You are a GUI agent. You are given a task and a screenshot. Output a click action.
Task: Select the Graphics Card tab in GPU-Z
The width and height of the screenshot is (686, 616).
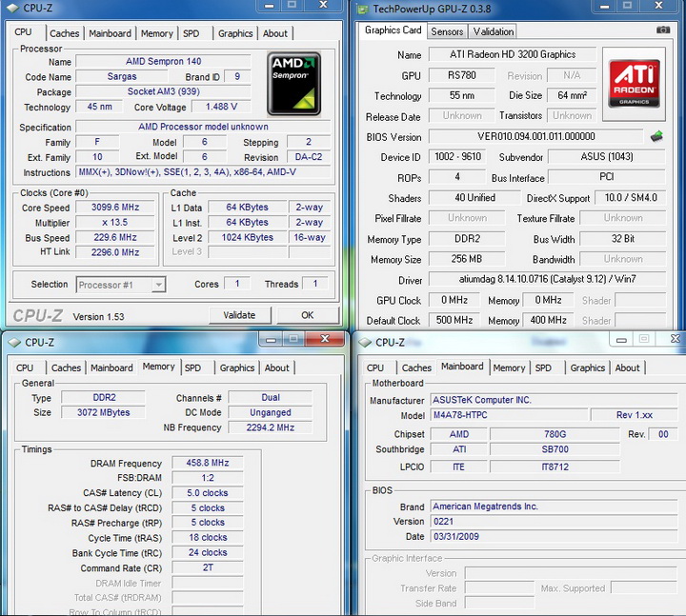pyautogui.click(x=393, y=30)
